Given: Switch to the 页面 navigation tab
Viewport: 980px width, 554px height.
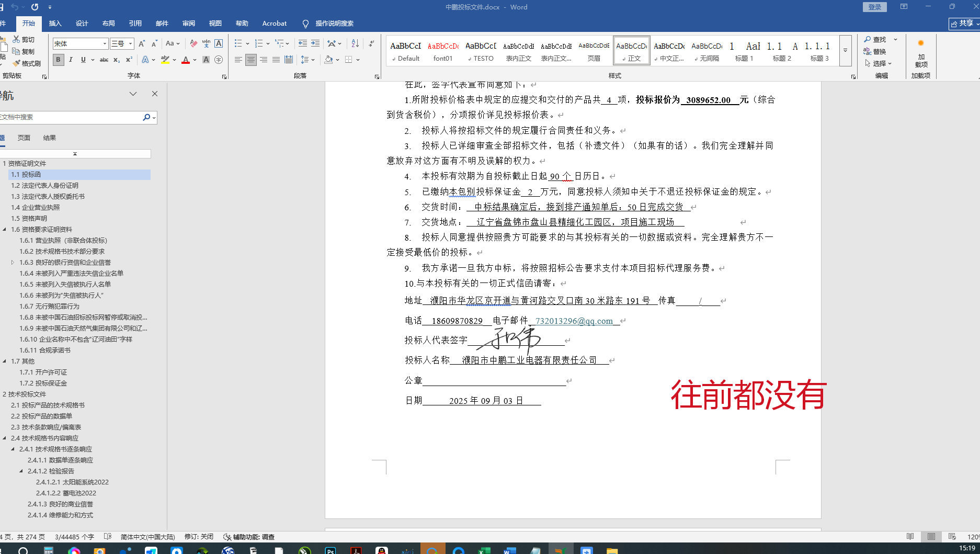Looking at the screenshot, I should pos(24,138).
